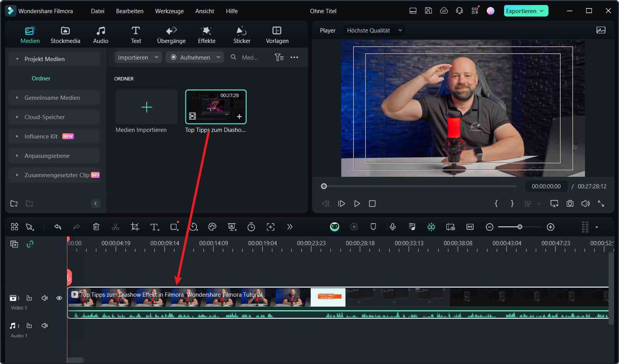Mute the Audio 1 track
Screen dimensions: 619x364
(45, 325)
